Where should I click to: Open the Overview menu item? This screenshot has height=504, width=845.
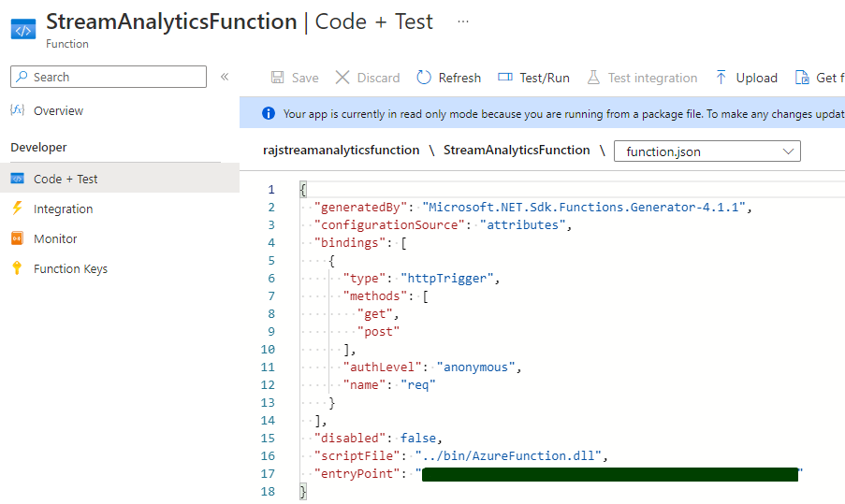pyautogui.click(x=58, y=110)
